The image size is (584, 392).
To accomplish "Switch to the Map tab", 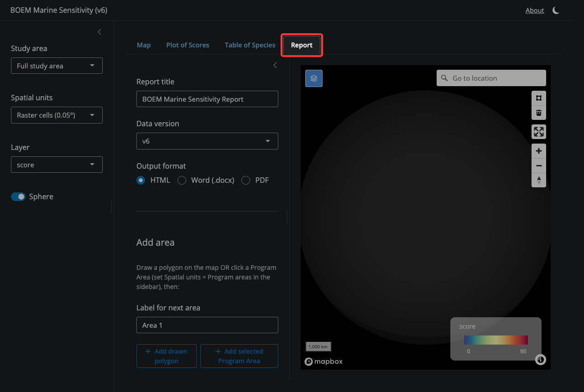I will click(x=144, y=45).
